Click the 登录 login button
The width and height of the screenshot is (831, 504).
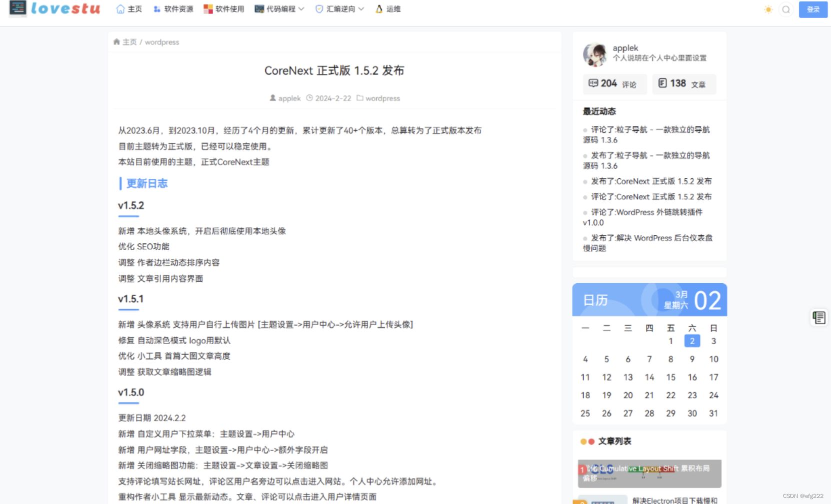pyautogui.click(x=812, y=9)
